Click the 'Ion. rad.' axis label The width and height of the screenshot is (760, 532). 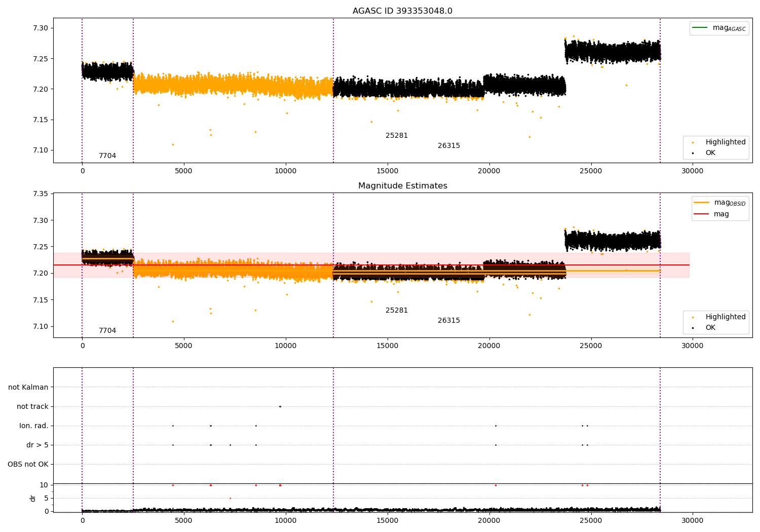34,426
